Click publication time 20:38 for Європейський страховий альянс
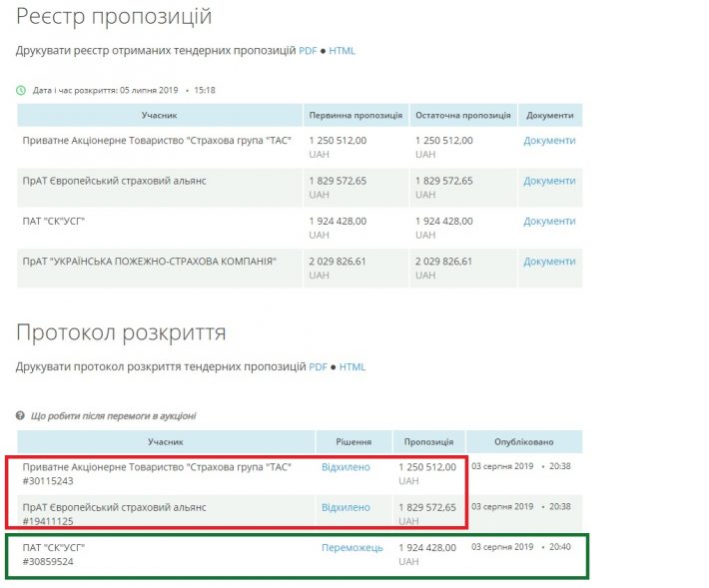The height and width of the screenshot is (588, 709). point(560,506)
